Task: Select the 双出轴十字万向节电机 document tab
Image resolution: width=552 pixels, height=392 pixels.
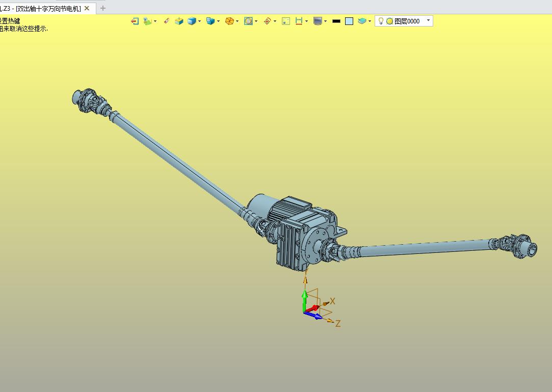Action: pyautogui.click(x=48, y=9)
